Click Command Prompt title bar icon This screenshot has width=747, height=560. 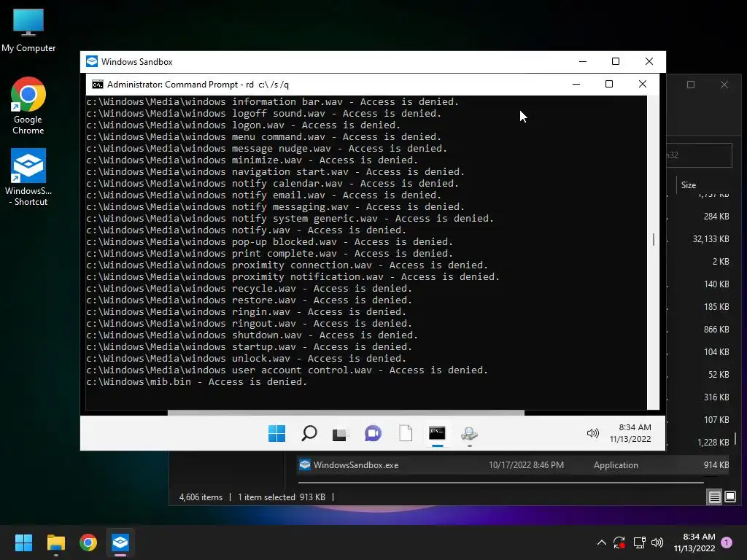pos(98,85)
